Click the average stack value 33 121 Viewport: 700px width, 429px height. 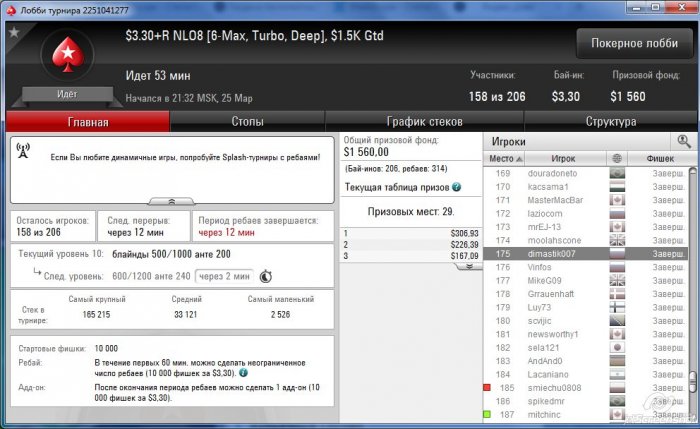(x=185, y=314)
